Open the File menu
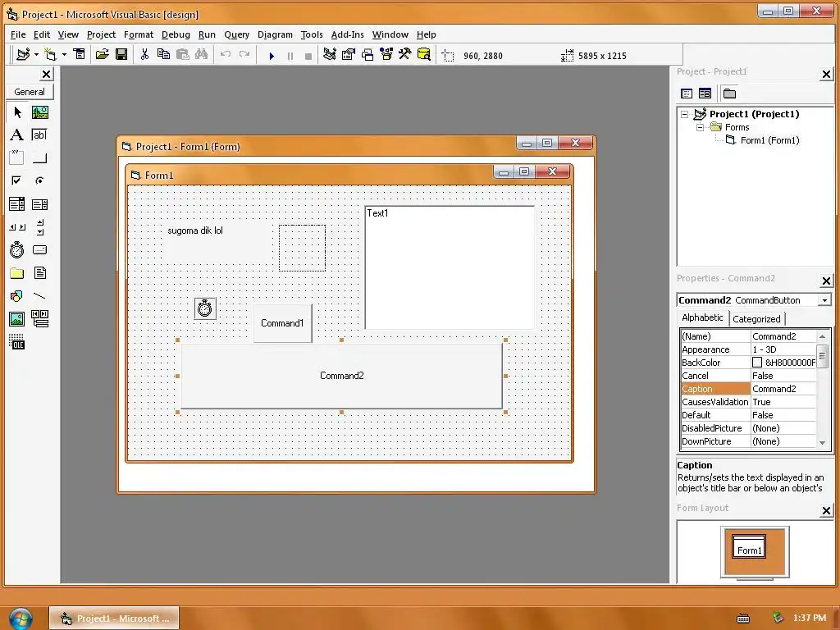The width and height of the screenshot is (840, 630). pyautogui.click(x=18, y=34)
